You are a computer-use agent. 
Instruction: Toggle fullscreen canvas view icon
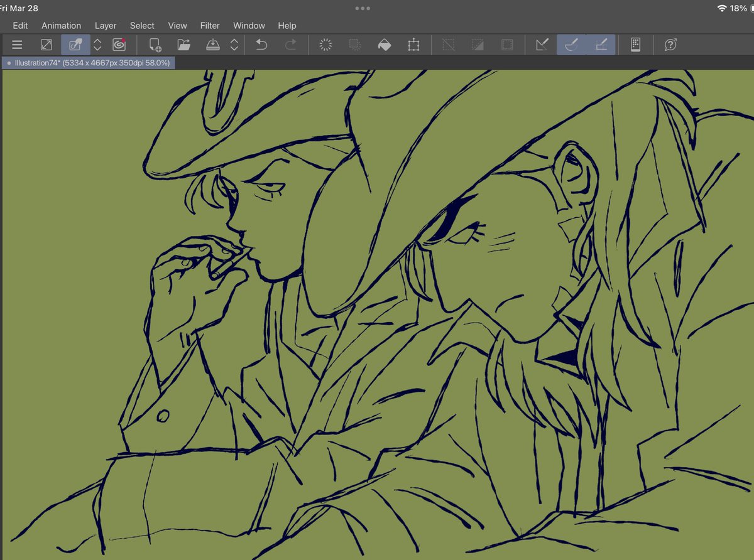[x=46, y=45]
